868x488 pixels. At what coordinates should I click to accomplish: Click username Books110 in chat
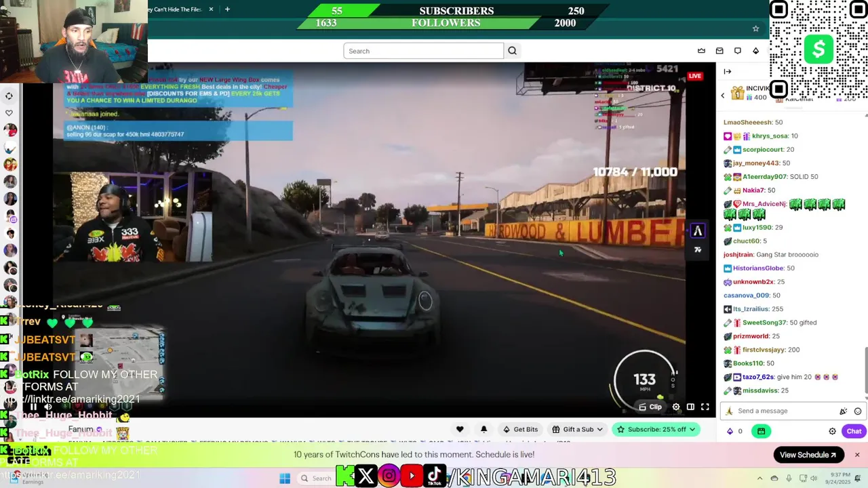click(x=748, y=363)
